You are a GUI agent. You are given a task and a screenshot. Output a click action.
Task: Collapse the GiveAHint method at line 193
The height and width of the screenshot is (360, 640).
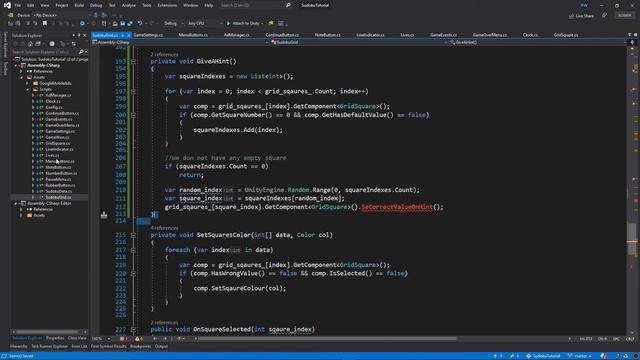(x=133, y=62)
